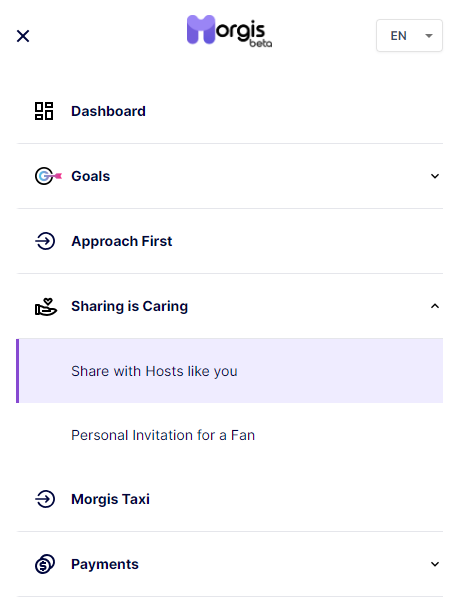Screen dimensions: 457x600
Task: Click the Payments coin icon
Action: click(x=45, y=564)
